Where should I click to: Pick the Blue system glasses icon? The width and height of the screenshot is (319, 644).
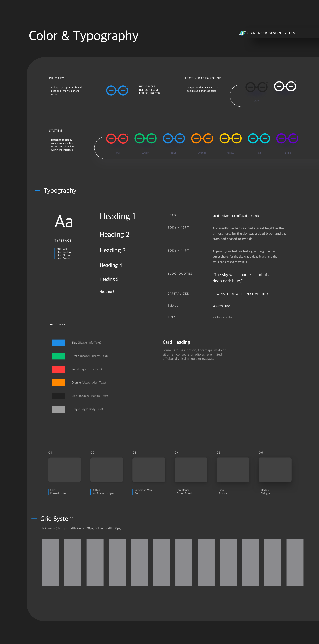pos(174,138)
